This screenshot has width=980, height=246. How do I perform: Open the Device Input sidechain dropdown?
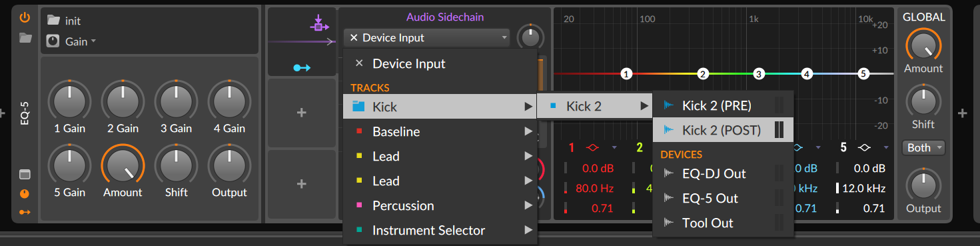(x=427, y=38)
